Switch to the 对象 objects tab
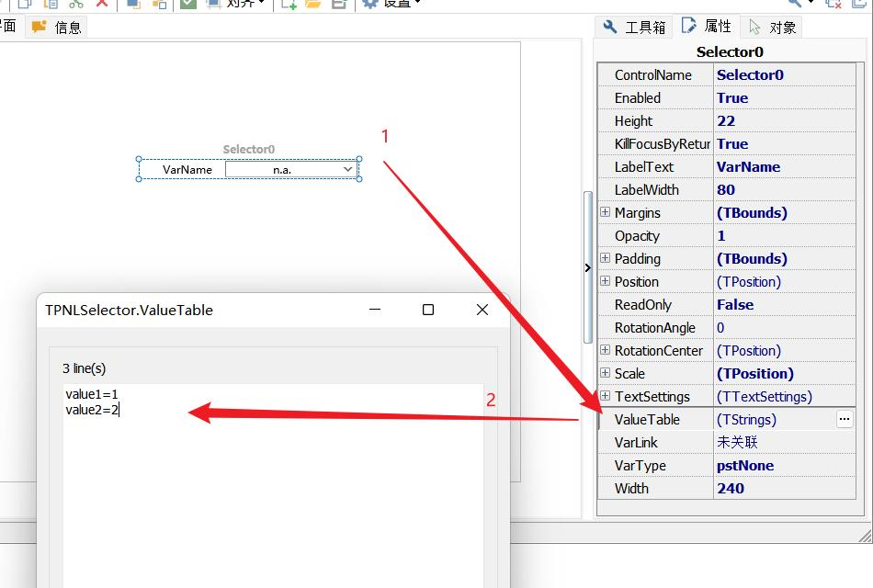The height and width of the screenshot is (588, 873). pyautogui.click(x=773, y=27)
